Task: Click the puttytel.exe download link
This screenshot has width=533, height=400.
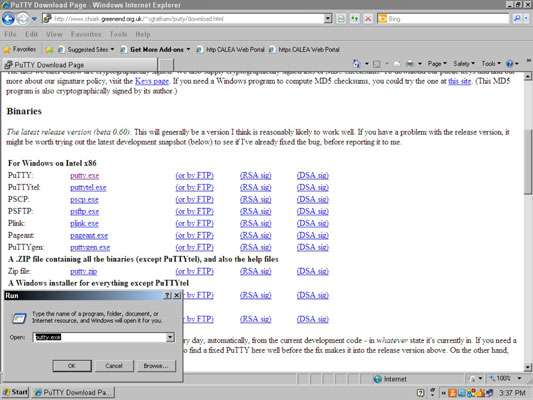Action: (x=88, y=188)
